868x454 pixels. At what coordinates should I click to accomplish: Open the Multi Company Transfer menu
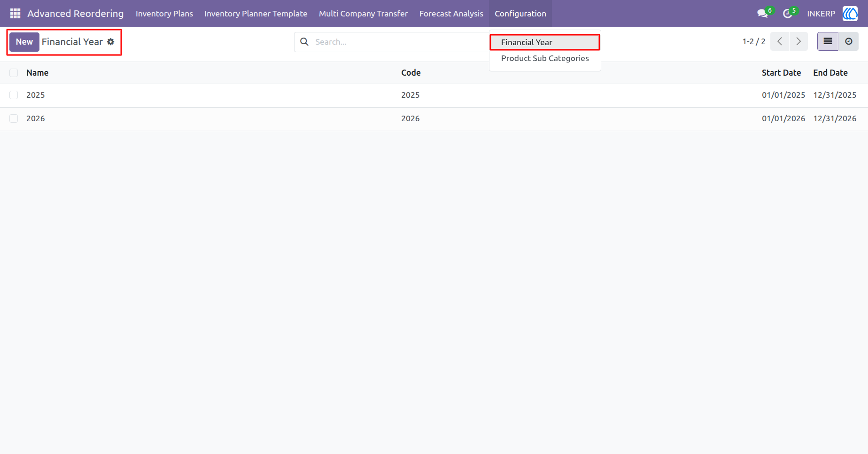[364, 14]
